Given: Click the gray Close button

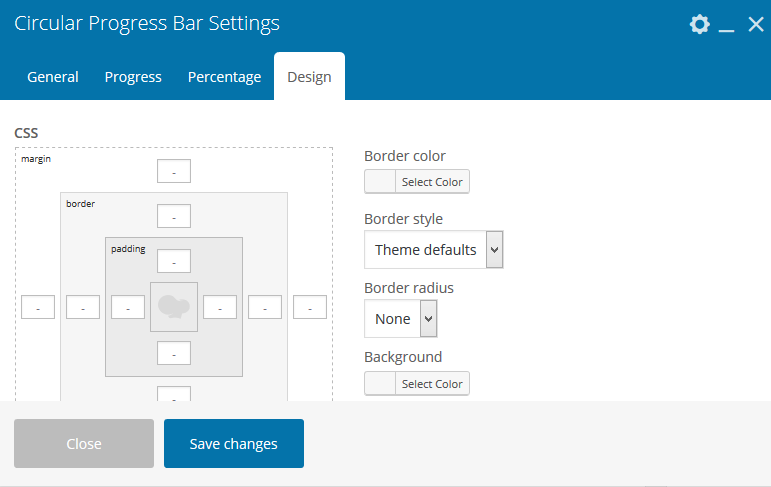Looking at the screenshot, I should point(84,443).
